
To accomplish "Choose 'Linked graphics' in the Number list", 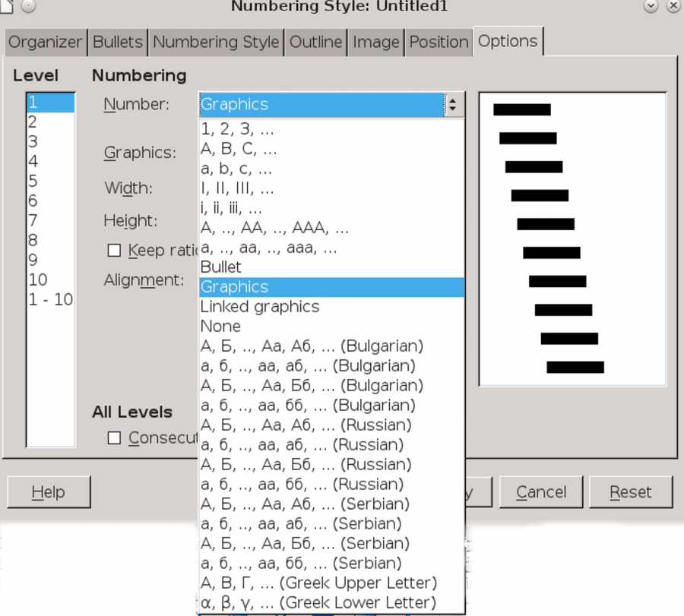I will click(x=259, y=306).
